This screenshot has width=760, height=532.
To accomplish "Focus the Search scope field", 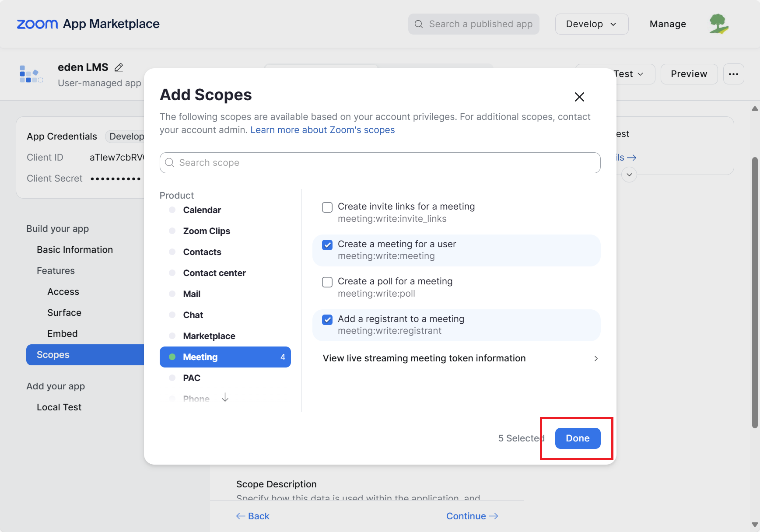I will pos(380,163).
